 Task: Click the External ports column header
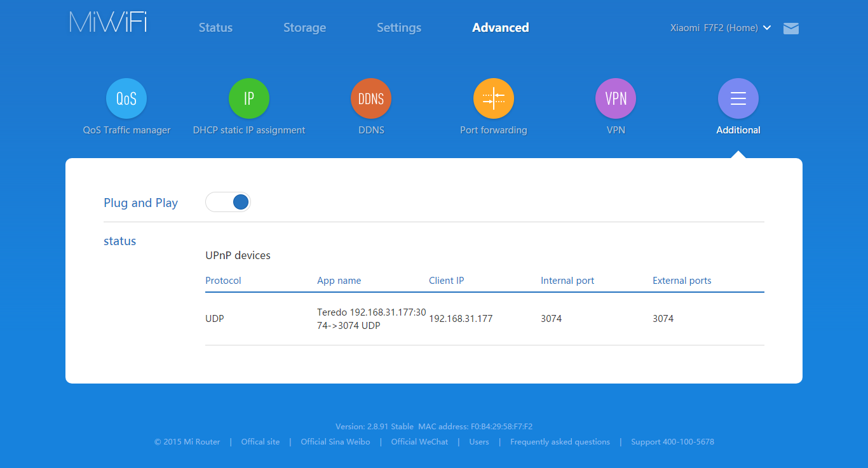click(x=682, y=281)
